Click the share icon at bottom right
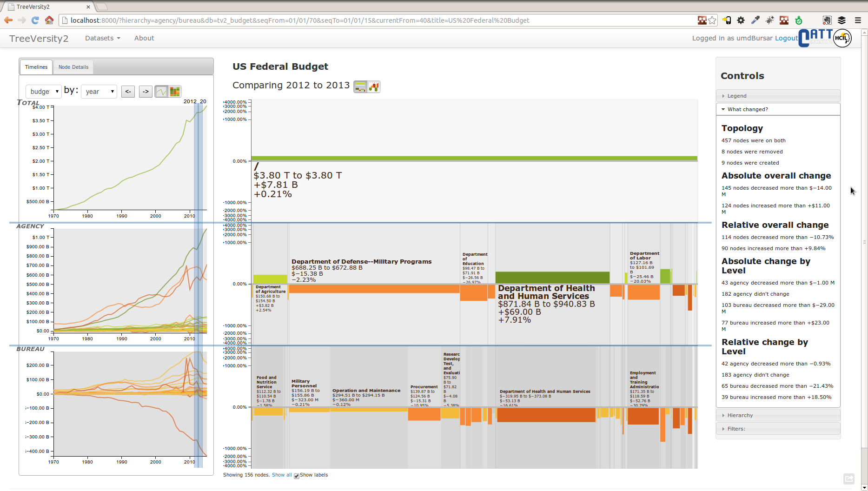 [848, 478]
